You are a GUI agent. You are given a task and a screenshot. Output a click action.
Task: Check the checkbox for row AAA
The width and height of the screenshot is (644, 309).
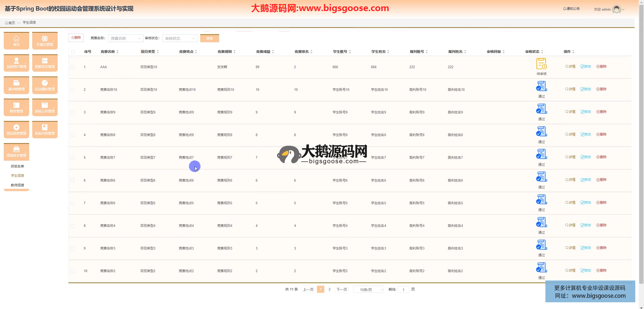tap(72, 67)
